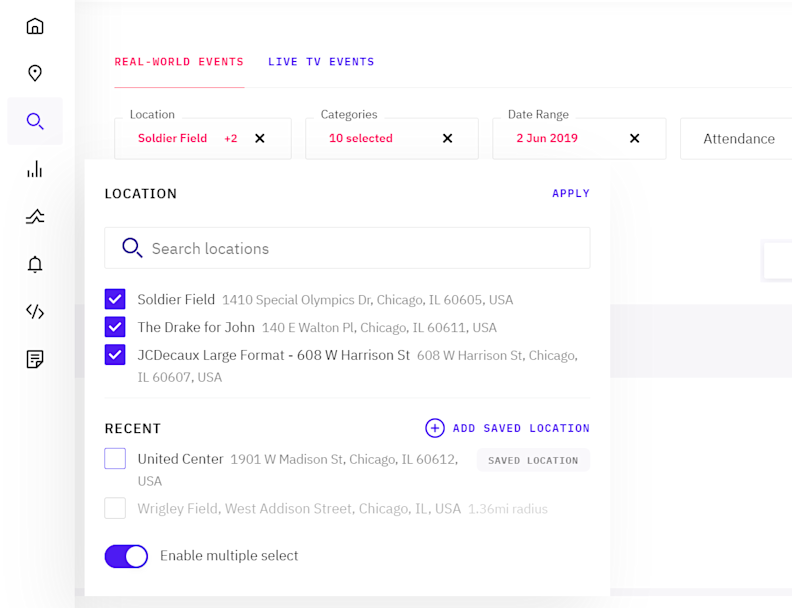Disable the multiple select toggle
792x608 pixels.
tap(126, 556)
